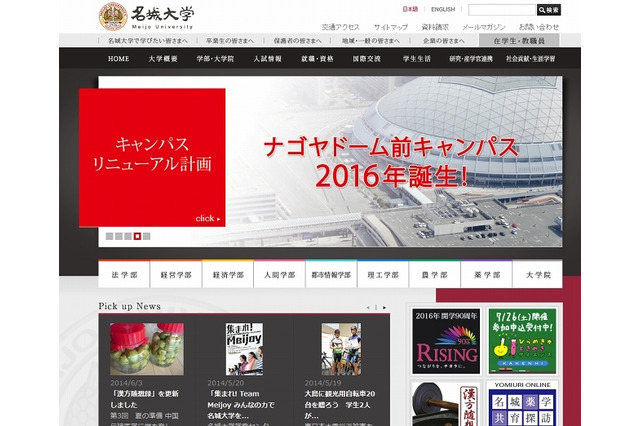The height and width of the screenshot is (426, 640).
Task: Open 国際交流 in main navigation
Action: click(x=367, y=59)
